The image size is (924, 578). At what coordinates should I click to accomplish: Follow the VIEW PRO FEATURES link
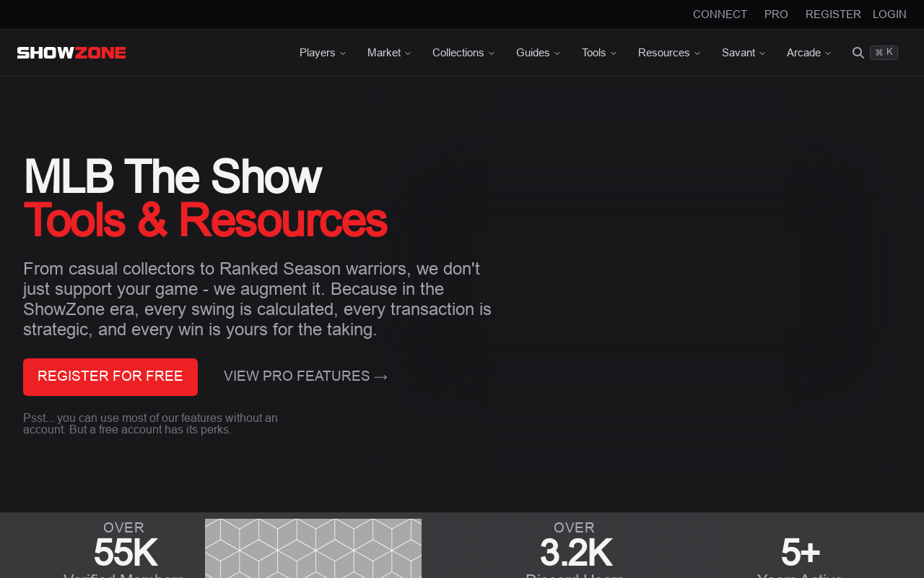point(306,376)
